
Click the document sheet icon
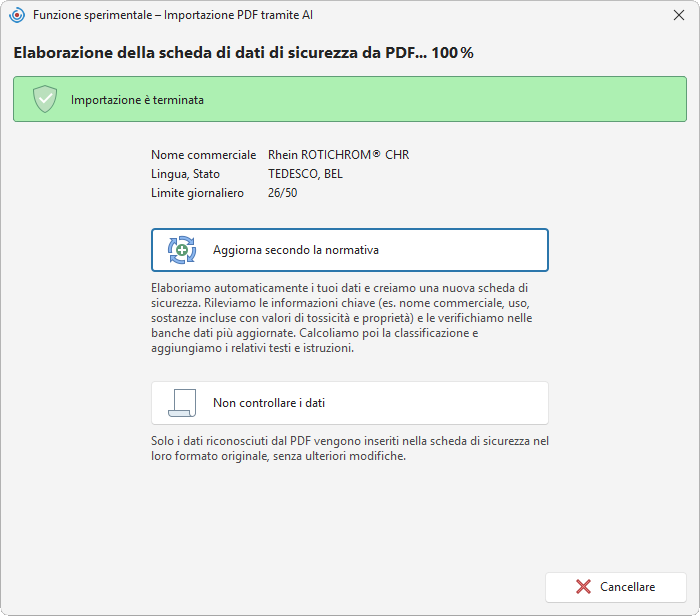click(x=182, y=403)
